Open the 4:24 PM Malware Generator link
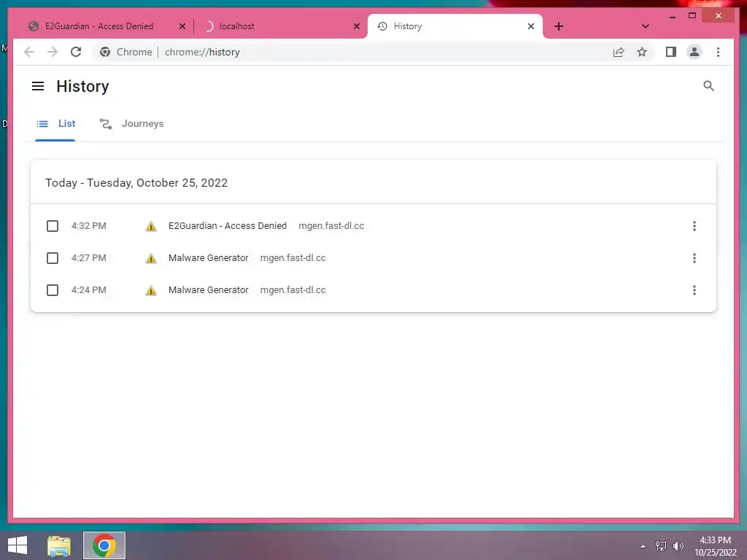This screenshot has height=560, width=747. 208,290
